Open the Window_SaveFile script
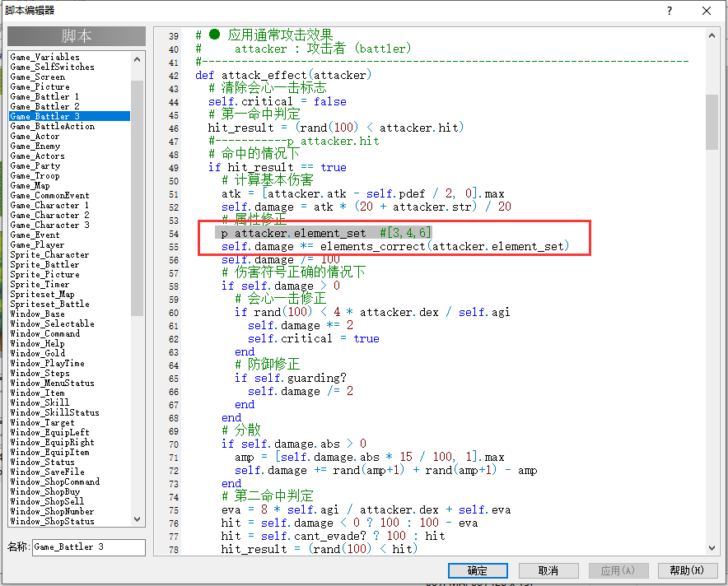728x586 pixels. click(x=48, y=472)
